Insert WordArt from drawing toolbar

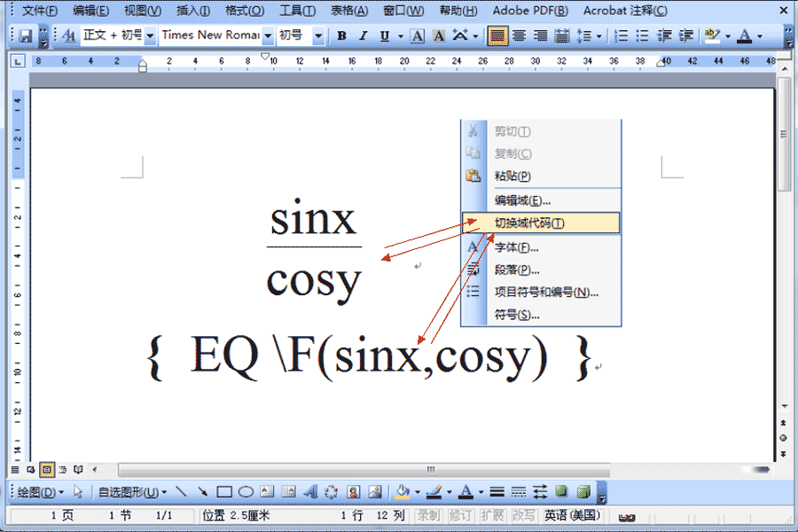310,492
